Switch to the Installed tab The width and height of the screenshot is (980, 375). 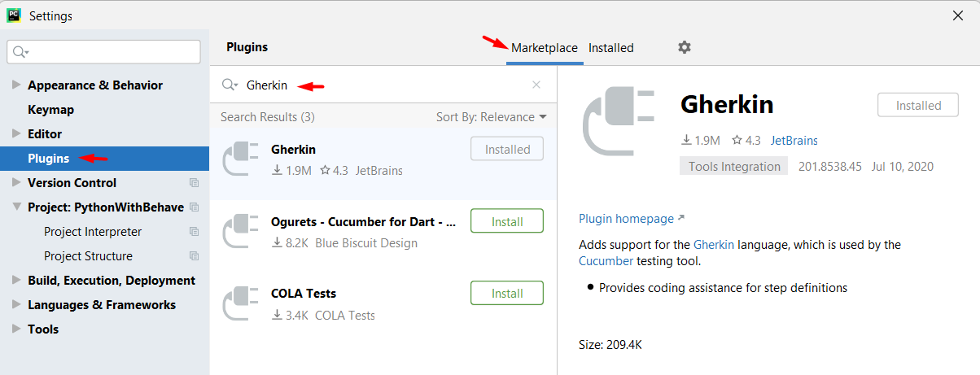pos(611,48)
